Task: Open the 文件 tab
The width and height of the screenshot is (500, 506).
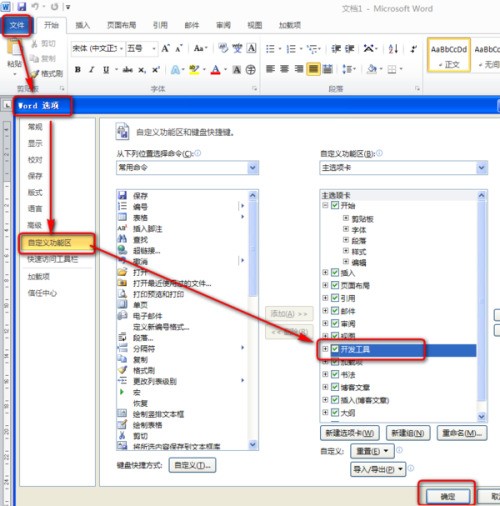Action: pyautogui.click(x=17, y=25)
